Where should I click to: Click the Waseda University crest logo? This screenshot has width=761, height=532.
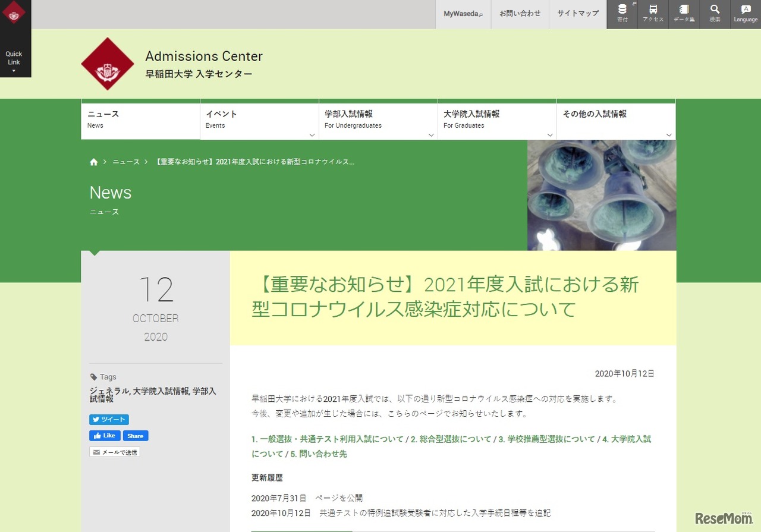tap(108, 62)
